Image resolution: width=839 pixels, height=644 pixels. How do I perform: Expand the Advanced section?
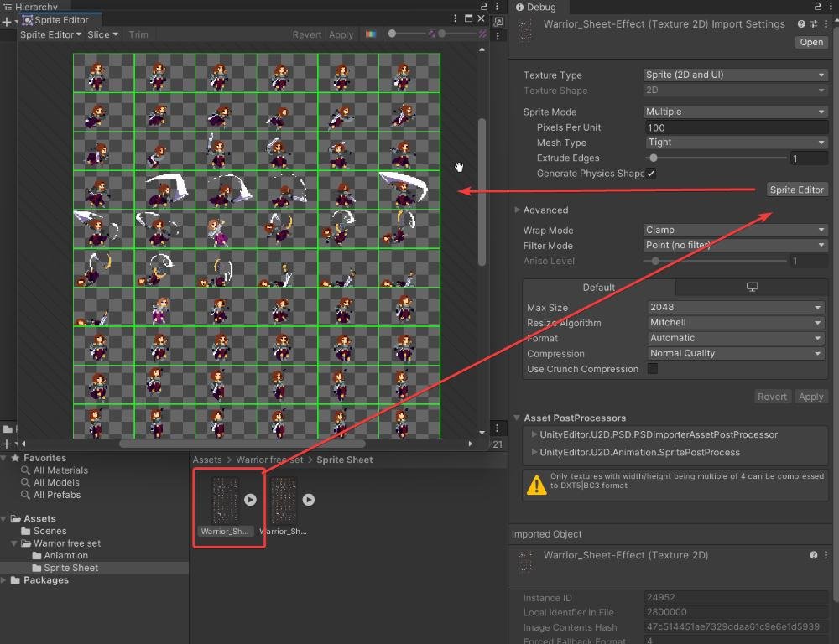click(x=518, y=210)
